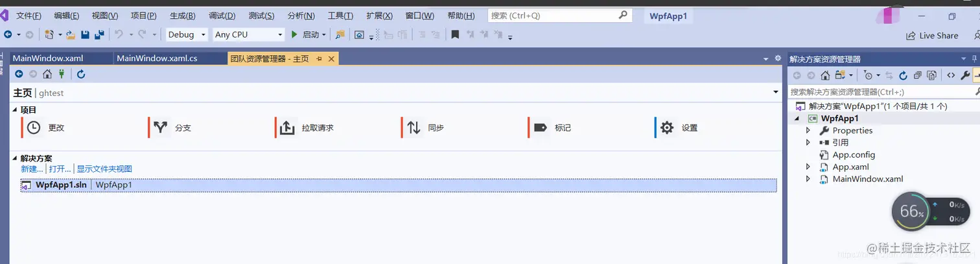Click the Find in Files toolbar icon
Viewport: 980px width, 264px height.
pos(340,34)
